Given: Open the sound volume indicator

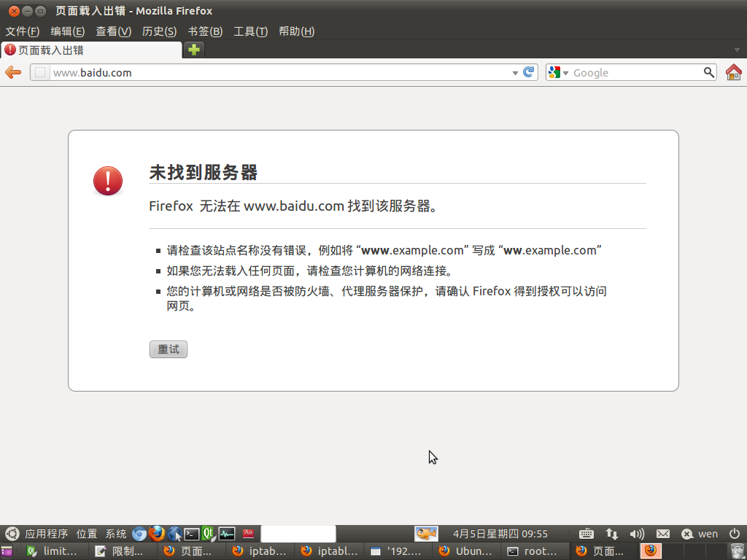Looking at the screenshot, I should (x=637, y=534).
